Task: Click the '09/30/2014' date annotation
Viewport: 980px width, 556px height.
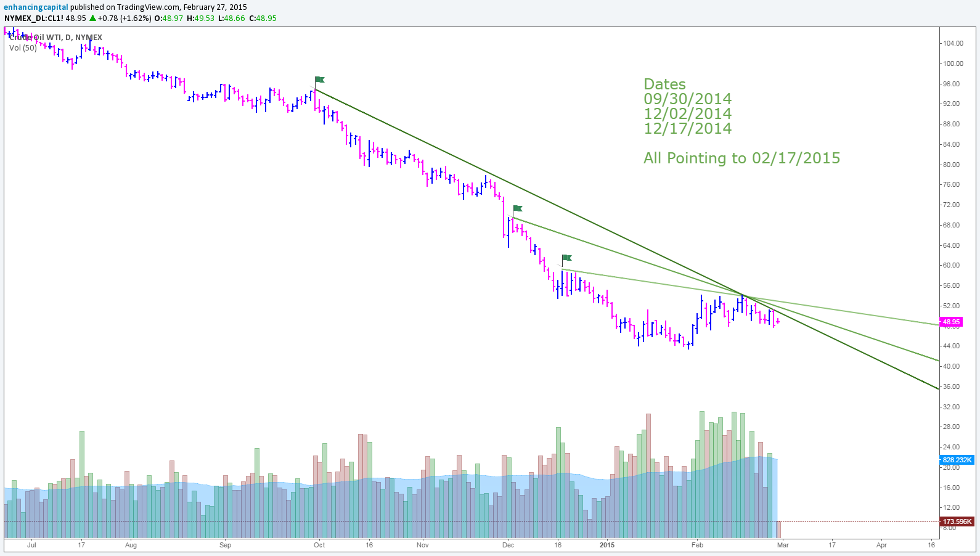Action: coord(687,99)
